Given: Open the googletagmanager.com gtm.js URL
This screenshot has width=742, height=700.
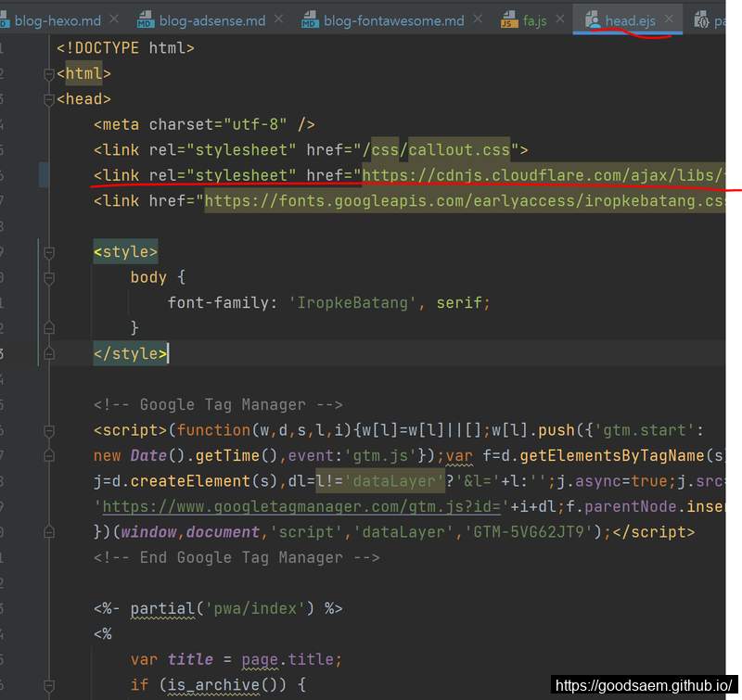Looking at the screenshot, I should pyautogui.click(x=301, y=507).
